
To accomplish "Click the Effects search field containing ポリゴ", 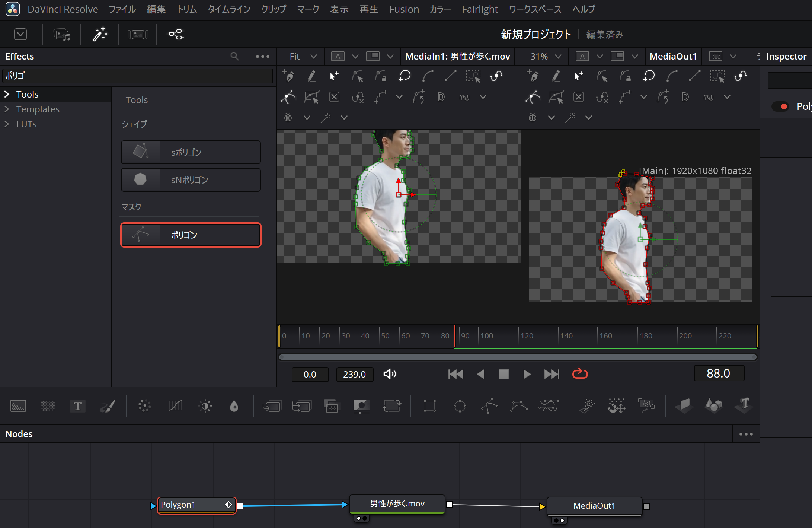I will [138, 76].
